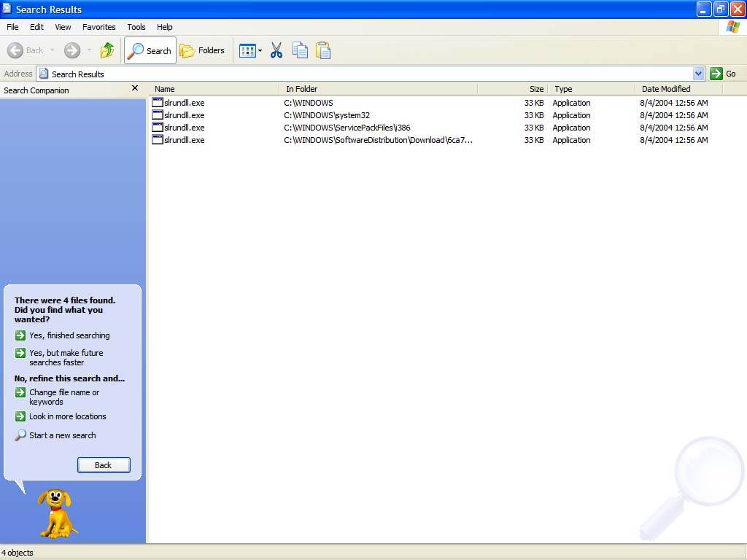Click 'Change file name or keywords'
This screenshot has height=560, width=747.
64,397
